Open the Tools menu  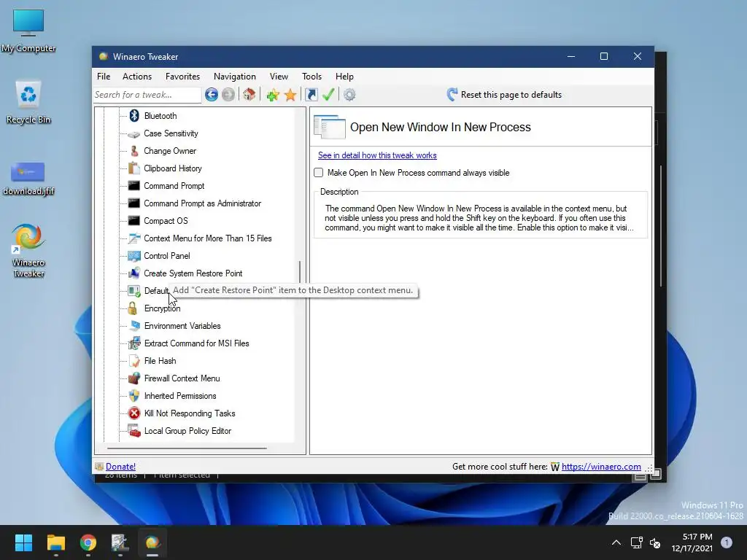(311, 77)
